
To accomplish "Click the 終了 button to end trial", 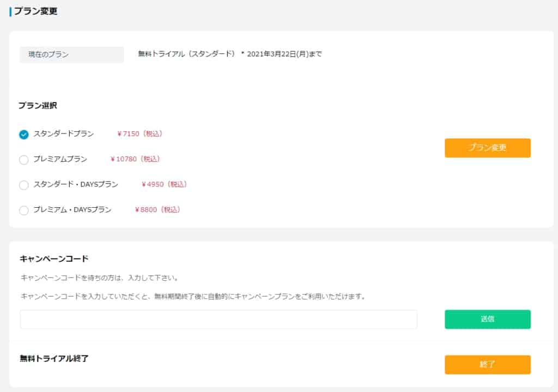I will pos(488,365).
